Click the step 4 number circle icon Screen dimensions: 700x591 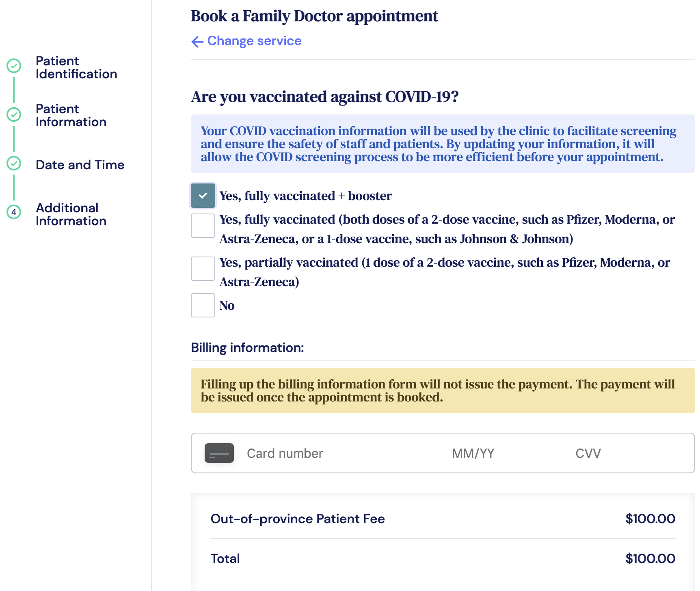[x=14, y=212]
